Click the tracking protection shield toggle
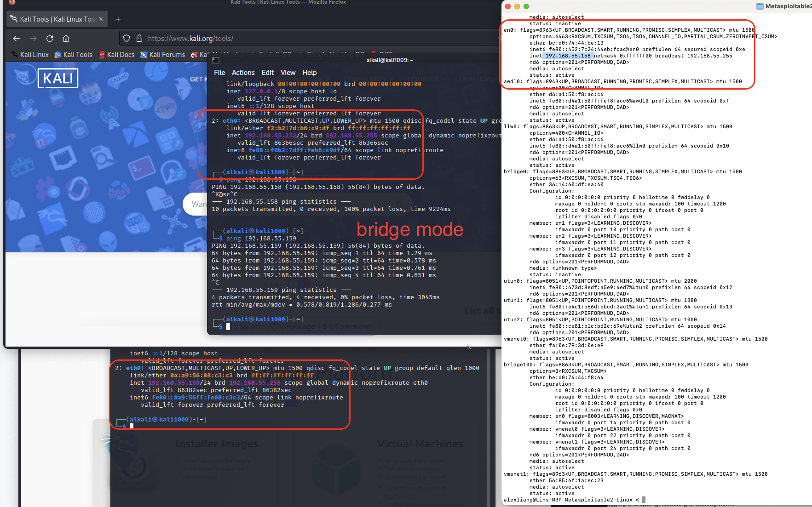This screenshot has width=812, height=507. coord(126,38)
